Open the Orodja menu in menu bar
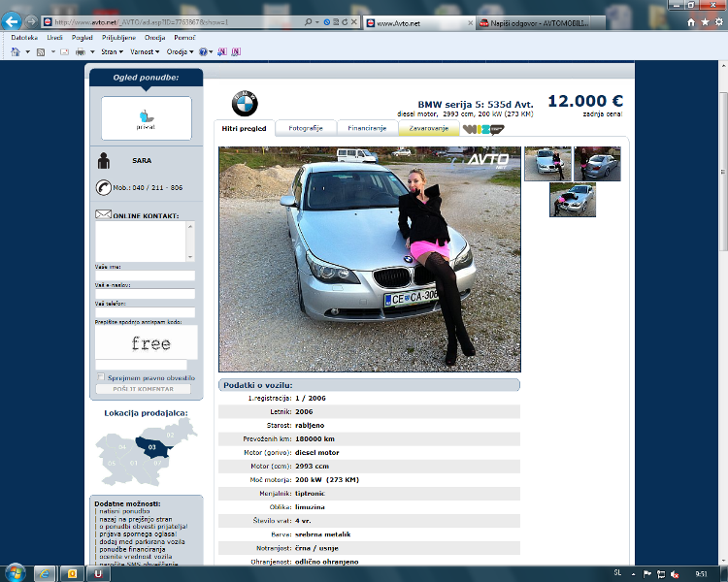This screenshot has height=582, width=728. (154, 38)
